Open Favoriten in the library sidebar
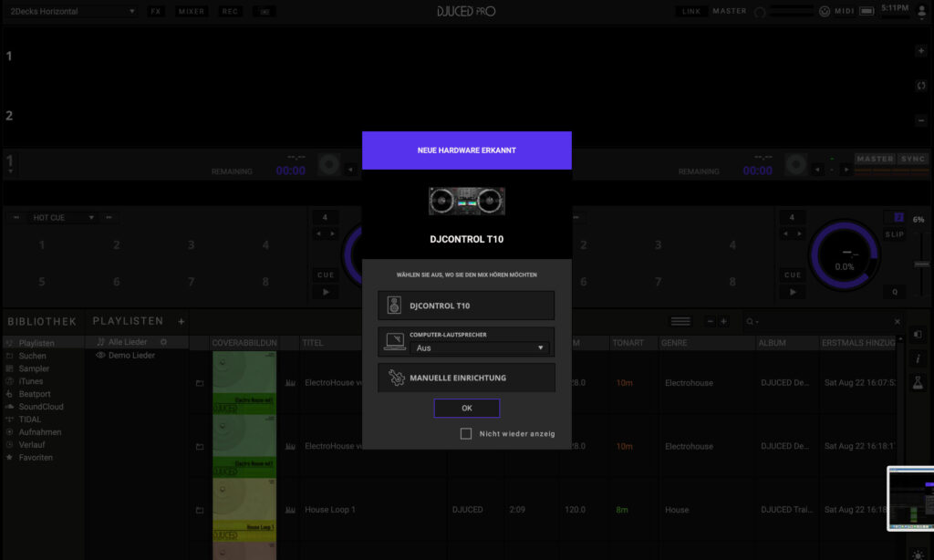934x560 pixels. 36,458
